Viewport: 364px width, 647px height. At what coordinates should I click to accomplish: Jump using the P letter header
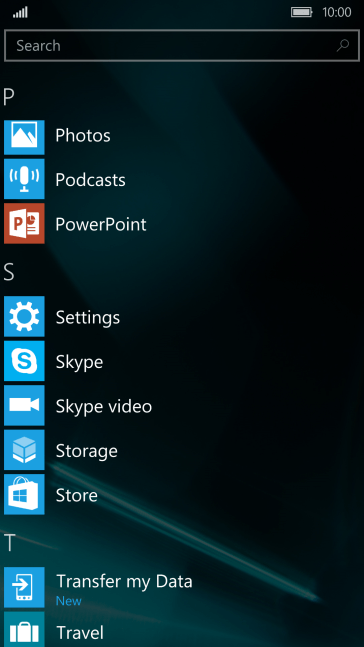pyautogui.click(x=8, y=97)
